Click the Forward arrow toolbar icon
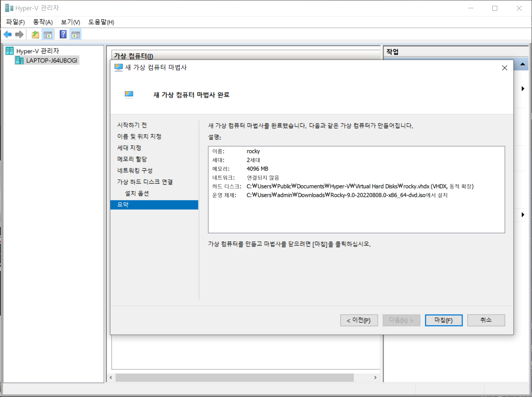Viewport: 532px width, 397px height. (19, 34)
